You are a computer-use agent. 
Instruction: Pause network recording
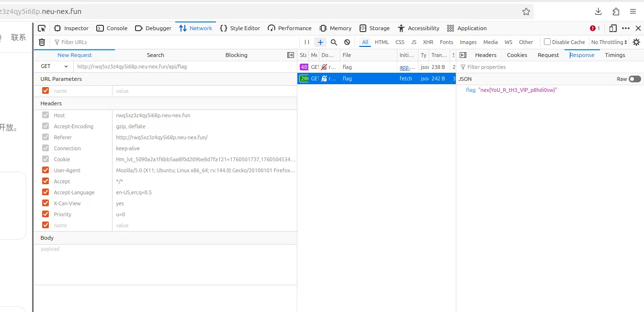[307, 42]
